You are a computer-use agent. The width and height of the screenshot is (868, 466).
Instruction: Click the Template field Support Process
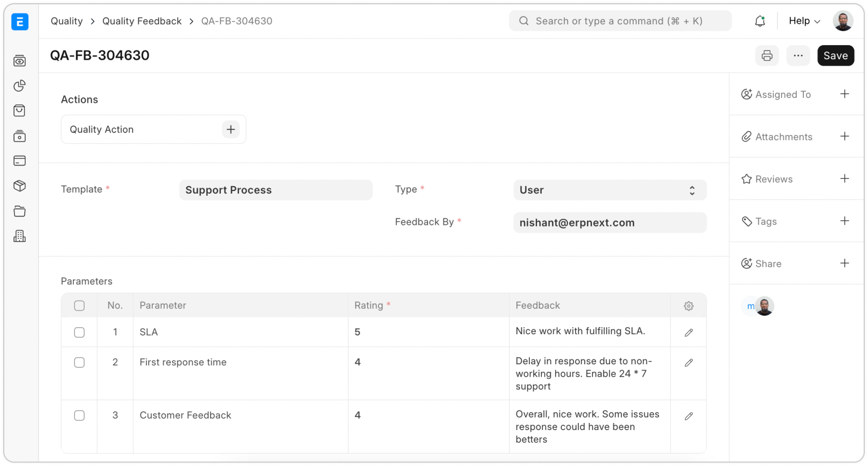pyautogui.click(x=276, y=190)
